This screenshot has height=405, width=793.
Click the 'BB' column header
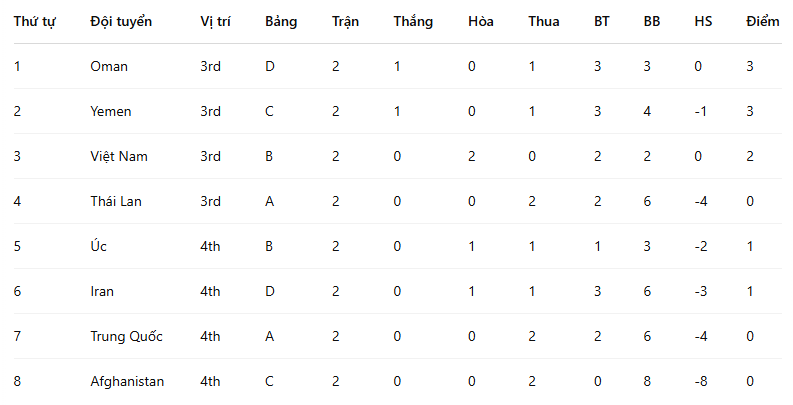(x=652, y=22)
